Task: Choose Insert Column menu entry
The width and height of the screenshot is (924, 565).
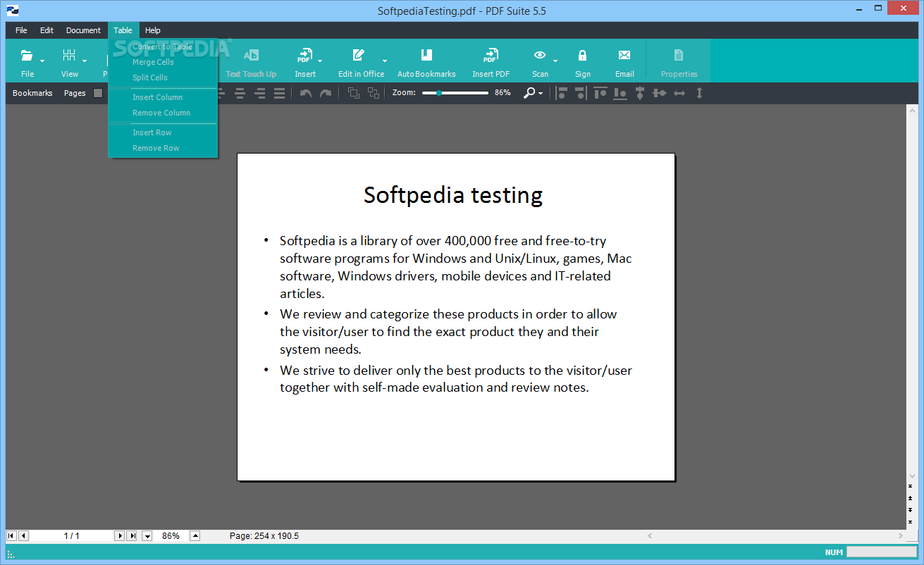Action: [163, 97]
